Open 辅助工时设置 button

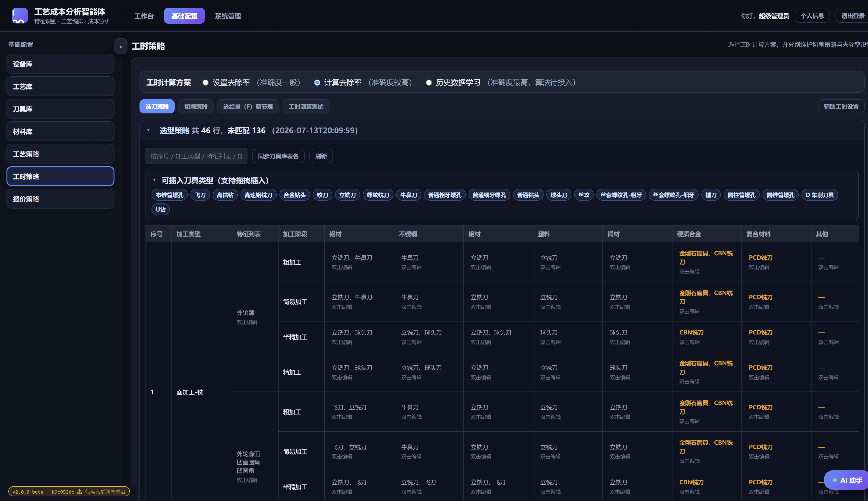(x=841, y=107)
